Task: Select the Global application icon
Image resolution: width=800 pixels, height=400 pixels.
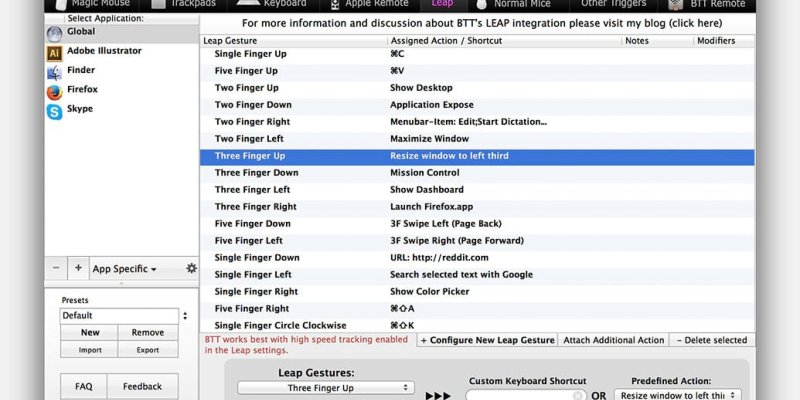Action: [54, 32]
